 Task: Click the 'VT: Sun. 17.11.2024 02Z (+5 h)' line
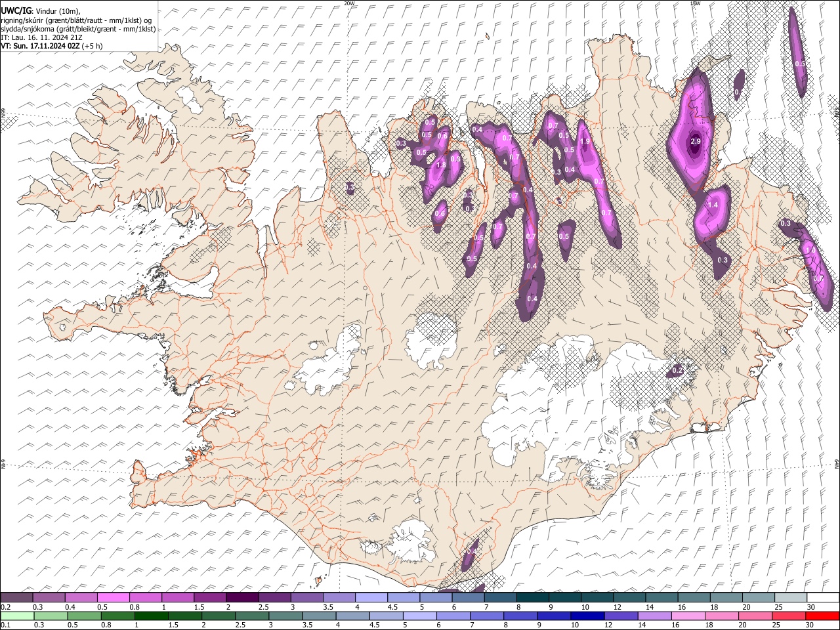(51, 46)
